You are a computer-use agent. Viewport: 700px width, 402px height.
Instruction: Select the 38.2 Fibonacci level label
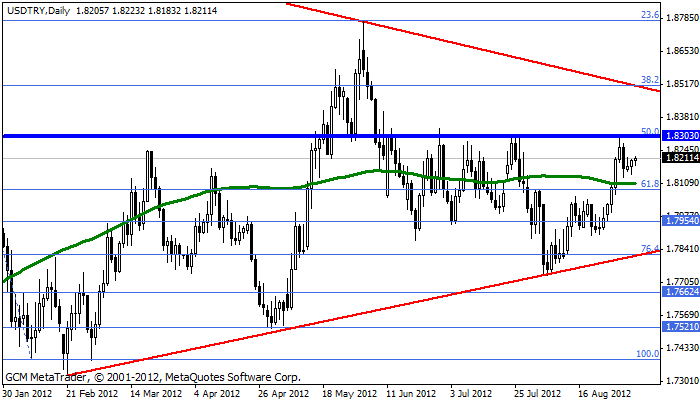(x=650, y=80)
